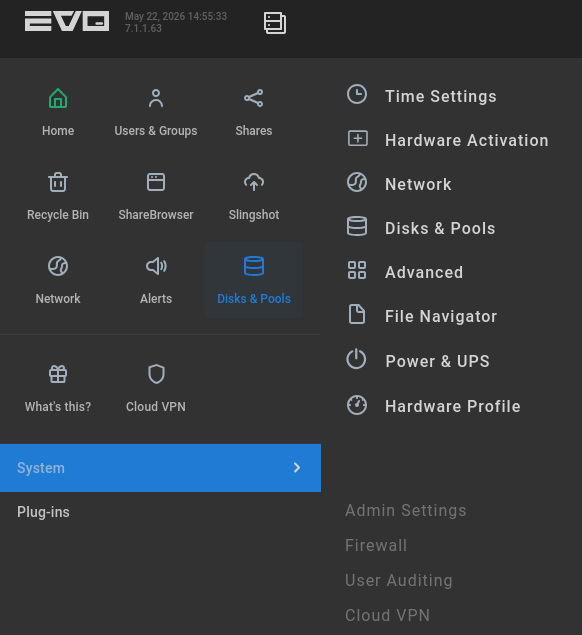Click the Recycle Bin label
Screen dimensions: 582x635
tap(58, 215)
